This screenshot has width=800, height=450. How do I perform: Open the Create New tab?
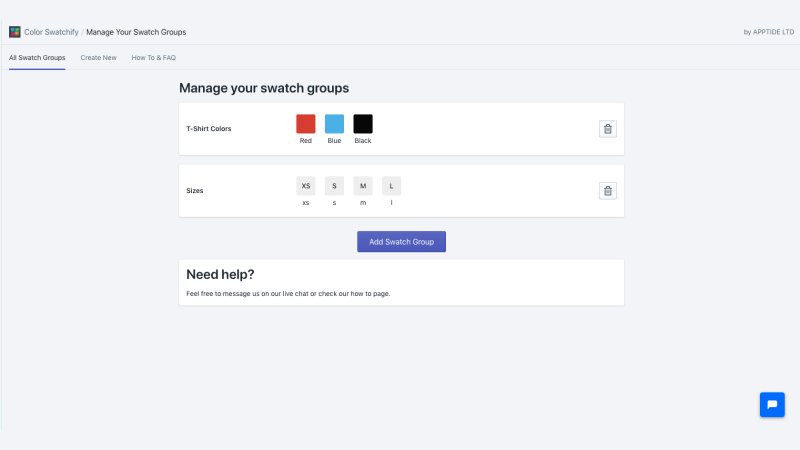[98, 58]
